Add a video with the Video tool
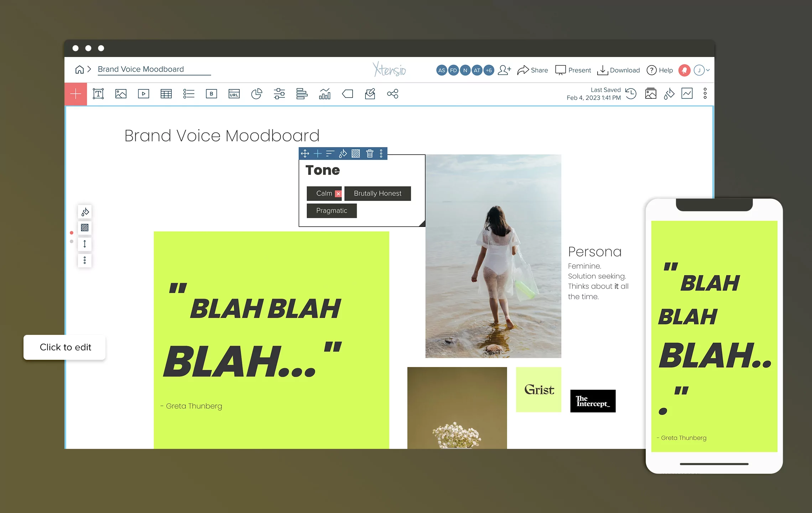Viewport: 812px width, 513px height. [144, 94]
